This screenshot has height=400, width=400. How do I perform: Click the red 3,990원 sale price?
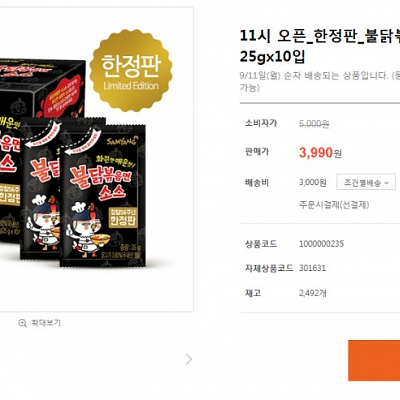pyautogui.click(x=320, y=153)
